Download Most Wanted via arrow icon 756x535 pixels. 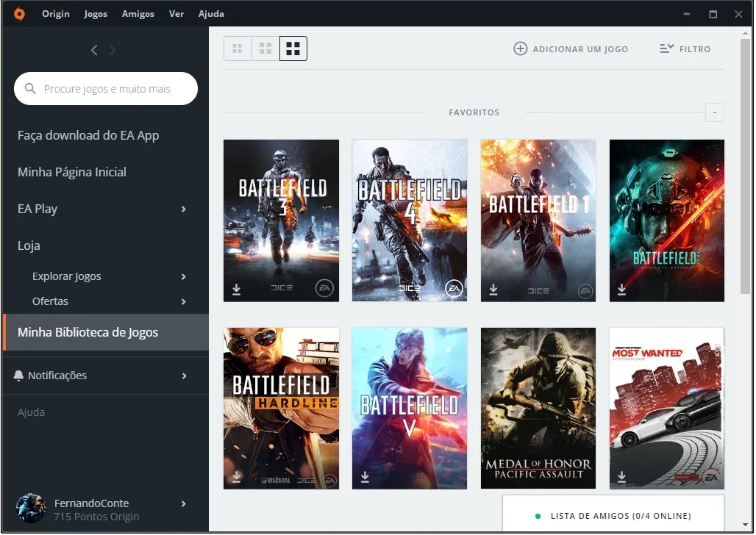(x=622, y=477)
